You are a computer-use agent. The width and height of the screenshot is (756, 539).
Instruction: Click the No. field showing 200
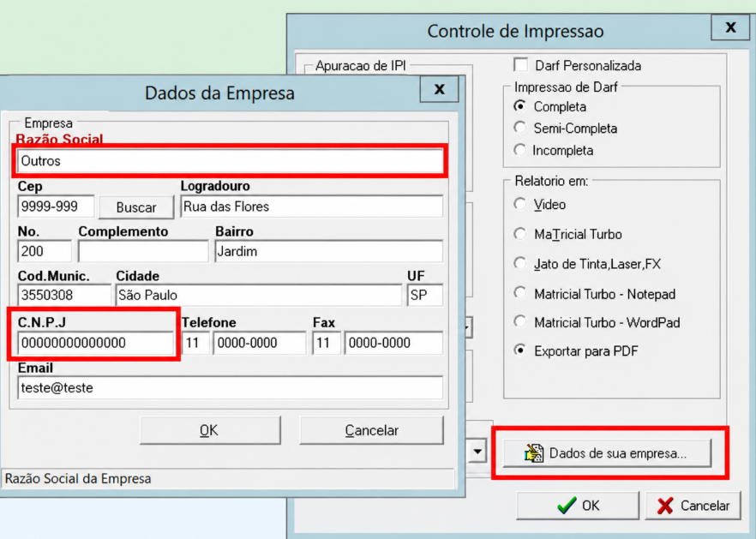pos(45,251)
